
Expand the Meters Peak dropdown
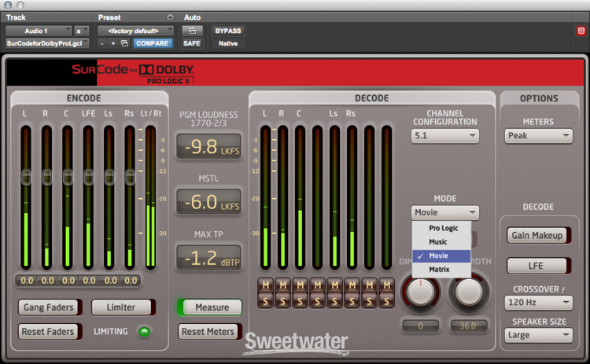coord(539,136)
